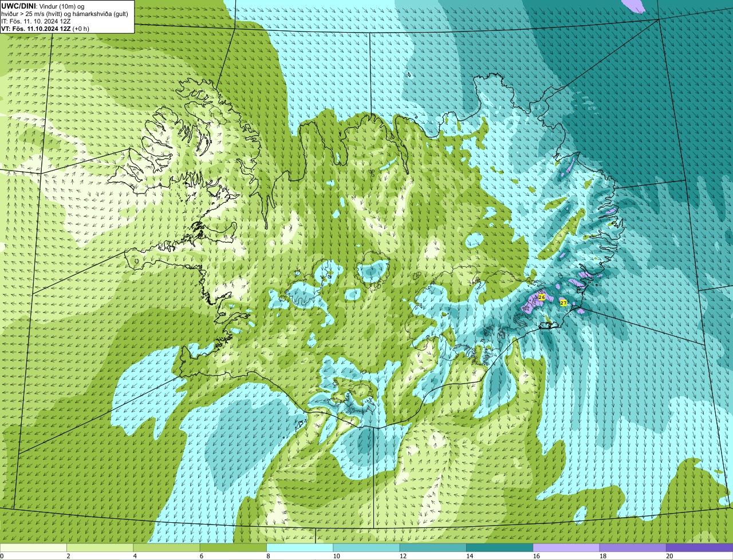Select the 18–20 m/s purple swatch

(x=633, y=547)
